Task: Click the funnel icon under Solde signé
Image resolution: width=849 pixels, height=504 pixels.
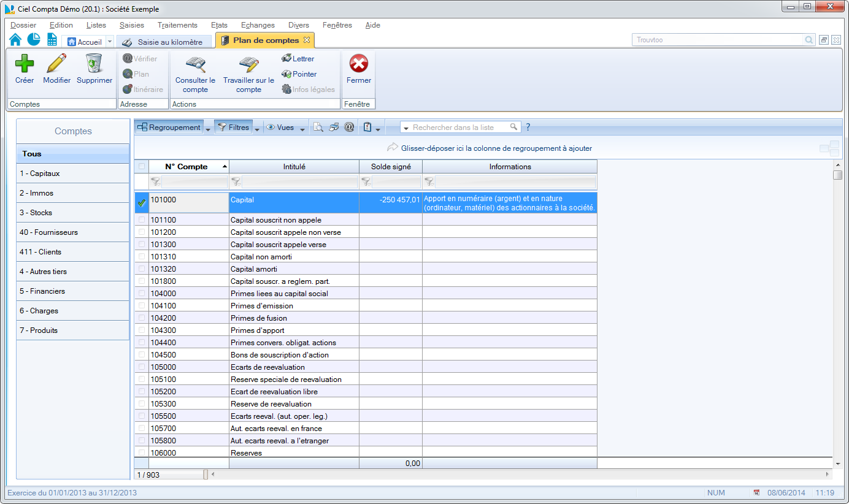Action: 366,181
